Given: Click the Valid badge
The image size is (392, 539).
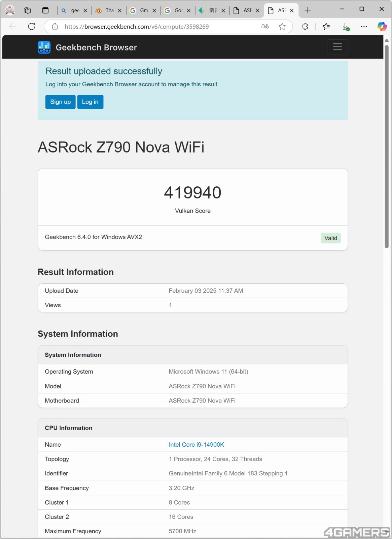Looking at the screenshot, I should pos(331,238).
